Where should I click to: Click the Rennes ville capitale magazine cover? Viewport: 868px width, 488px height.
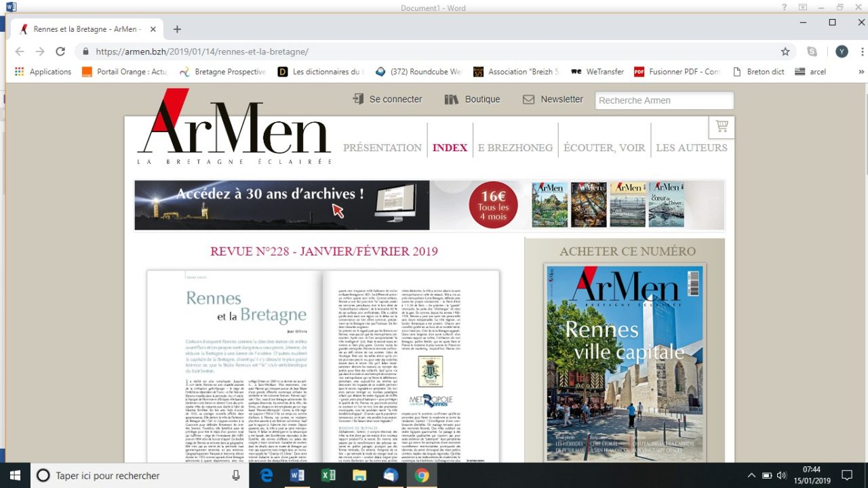coord(625,363)
